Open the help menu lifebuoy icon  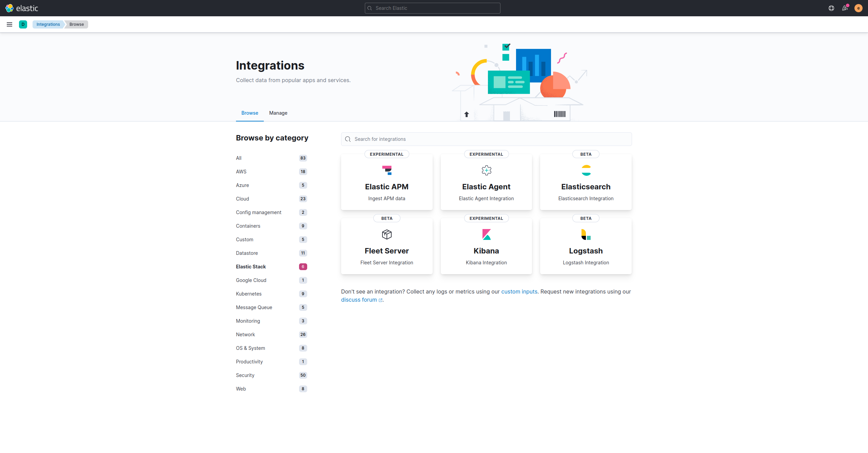point(831,8)
